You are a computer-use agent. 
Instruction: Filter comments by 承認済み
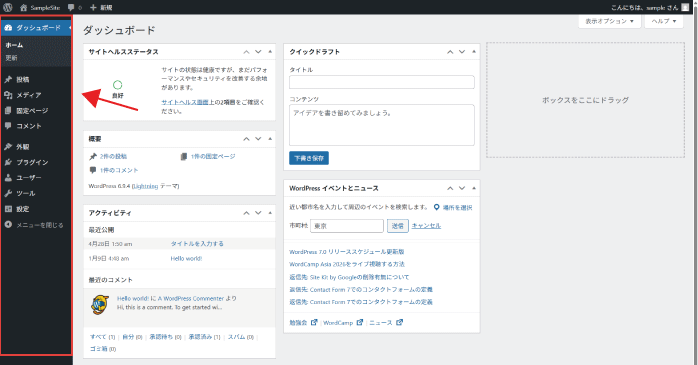[200, 337]
